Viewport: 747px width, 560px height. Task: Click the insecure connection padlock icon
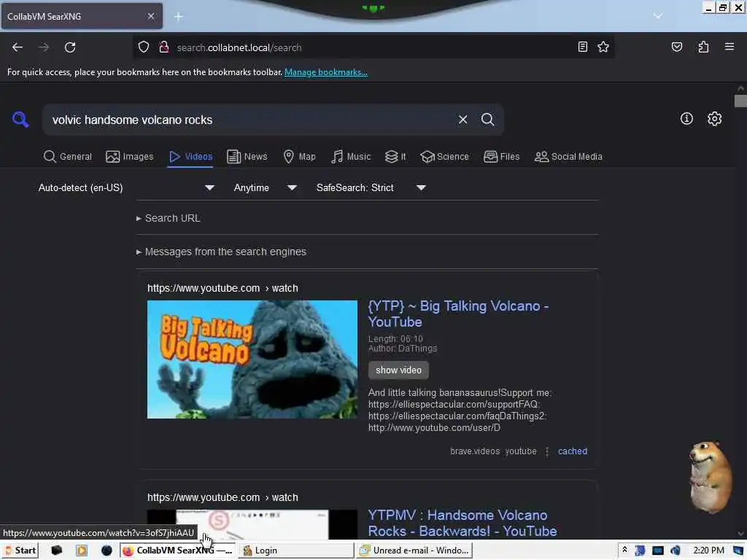pos(164,47)
